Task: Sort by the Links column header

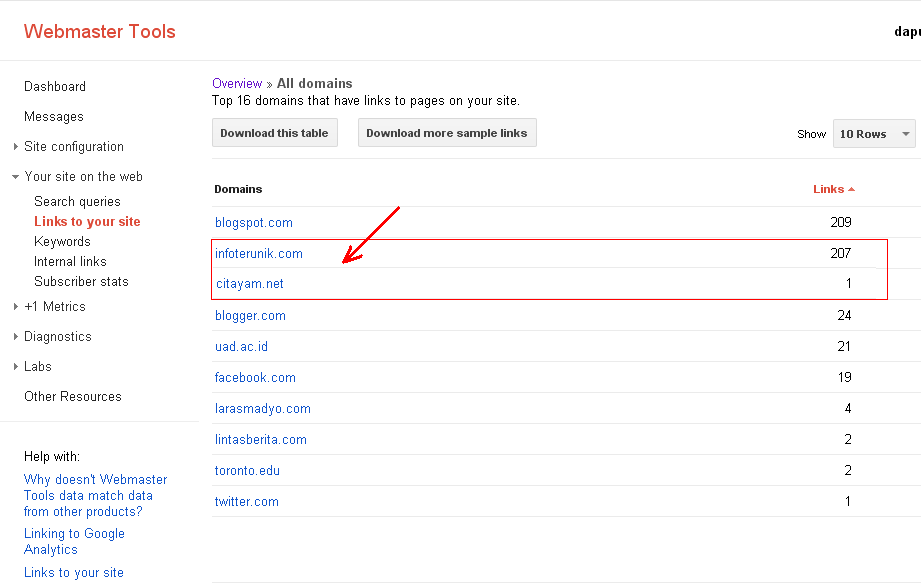Action: (x=833, y=189)
